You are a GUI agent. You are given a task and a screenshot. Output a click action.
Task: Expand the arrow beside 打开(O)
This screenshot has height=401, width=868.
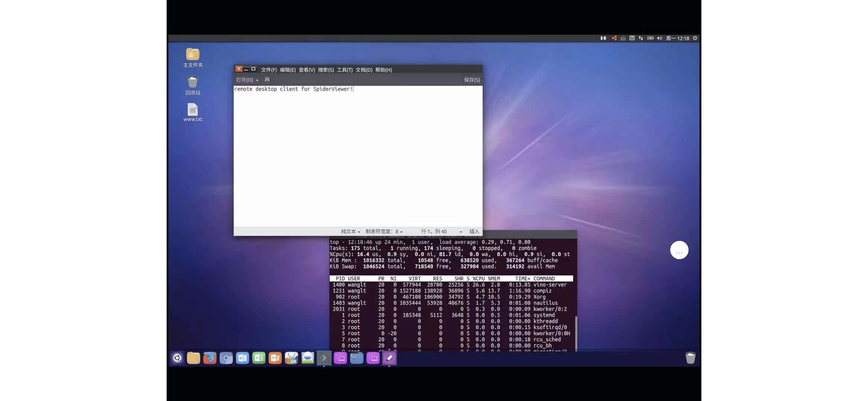tap(257, 80)
